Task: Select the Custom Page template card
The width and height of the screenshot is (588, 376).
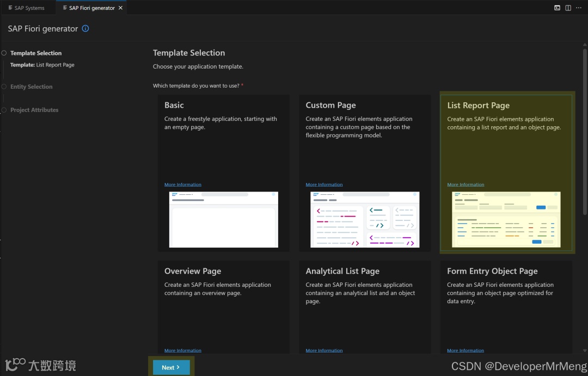Action: (x=365, y=173)
